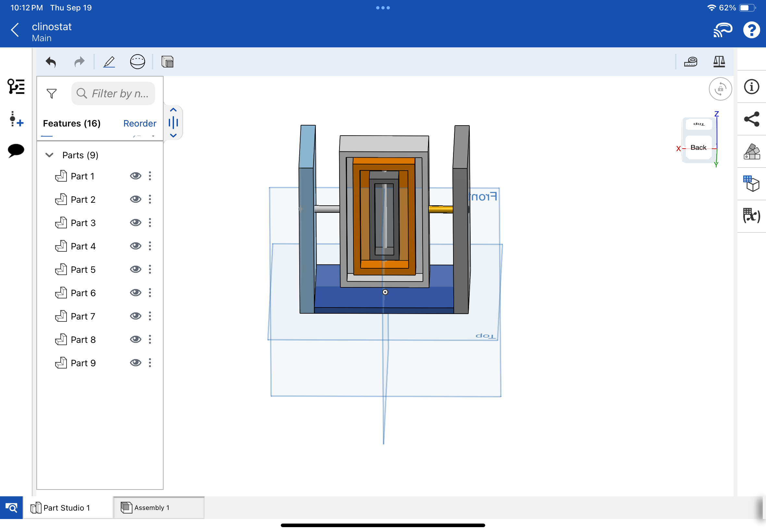Open the comments speech bubble
The height and width of the screenshot is (532, 766).
click(16, 151)
